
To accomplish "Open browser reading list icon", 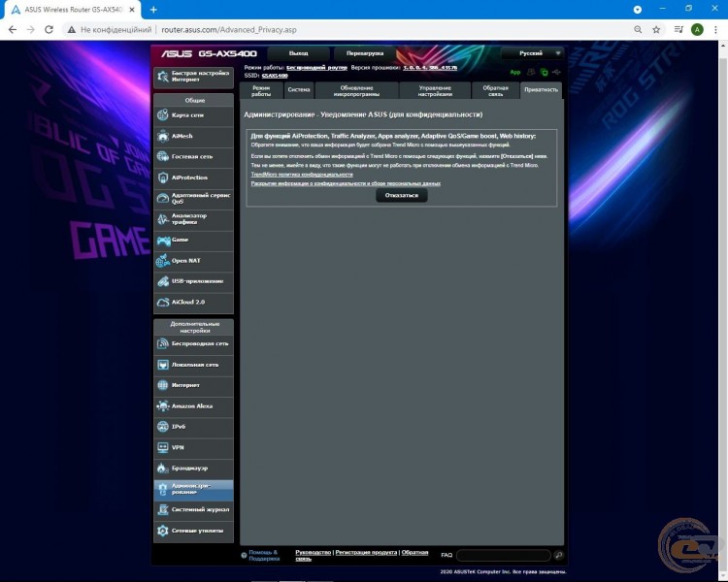I will 678,30.
